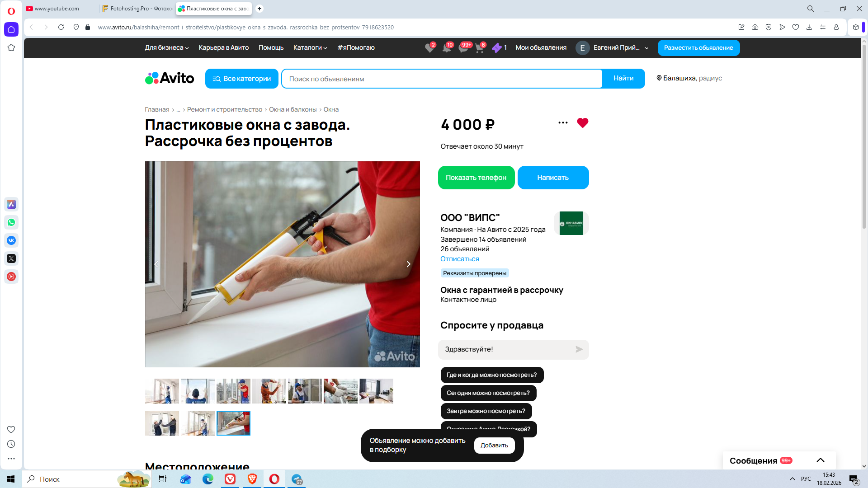This screenshot has height=488, width=868.
Task: Send the message with arrow icon
Action: pos(579,349)
